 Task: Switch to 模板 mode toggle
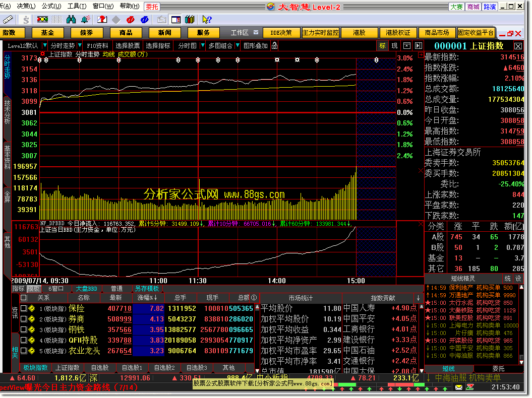(x=33, y=289)
